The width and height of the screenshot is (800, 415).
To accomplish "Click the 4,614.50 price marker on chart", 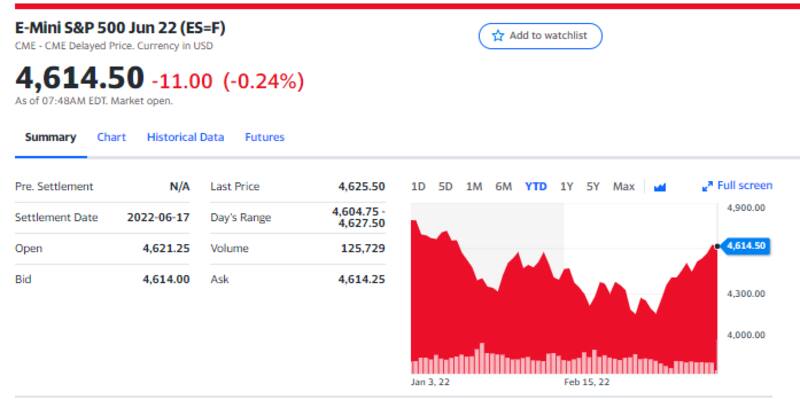I will click(745, 245).
